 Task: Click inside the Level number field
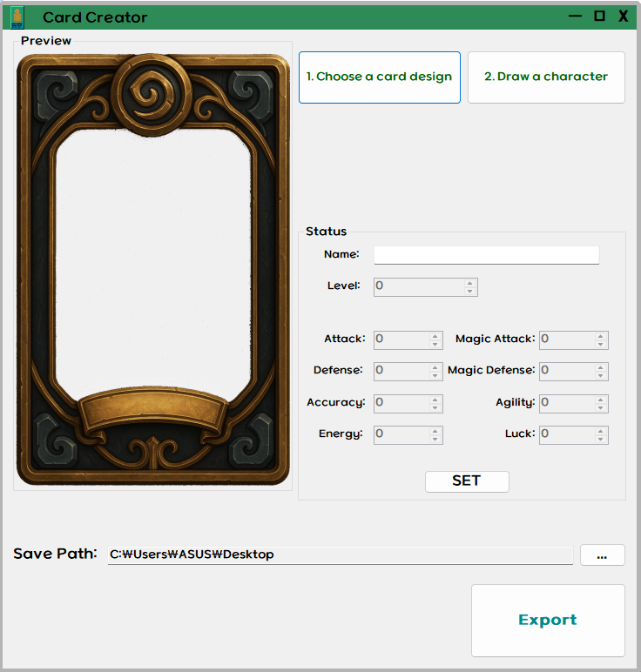pos(419,286)
